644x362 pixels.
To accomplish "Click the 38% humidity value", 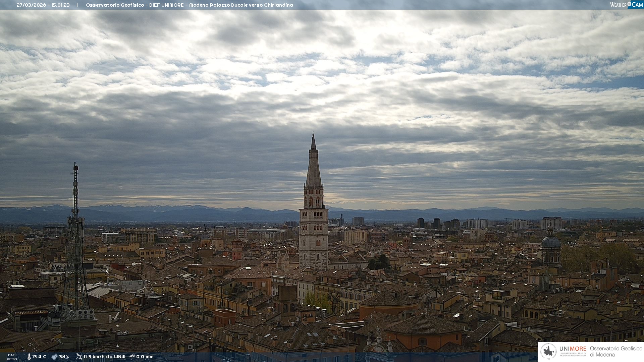I will pyautogui.click(x=64, y=357).
